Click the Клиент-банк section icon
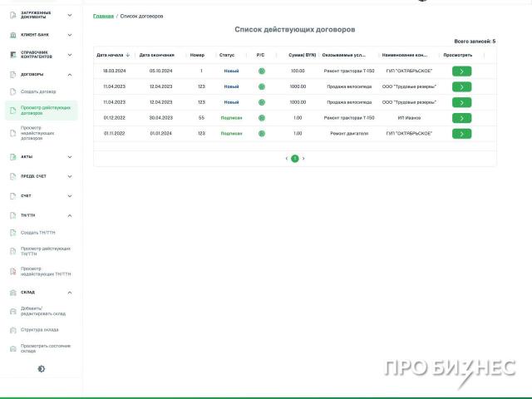Image resolution: width=532 pixels, height=399 pixels. [x=12, y=35]
